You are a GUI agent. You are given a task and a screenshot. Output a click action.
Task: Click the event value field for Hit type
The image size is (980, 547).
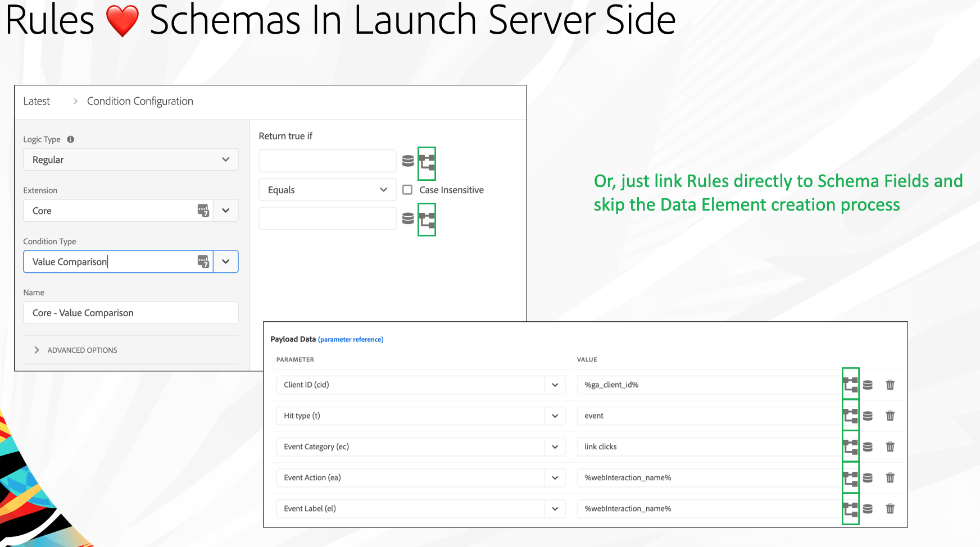coord(709,416)
